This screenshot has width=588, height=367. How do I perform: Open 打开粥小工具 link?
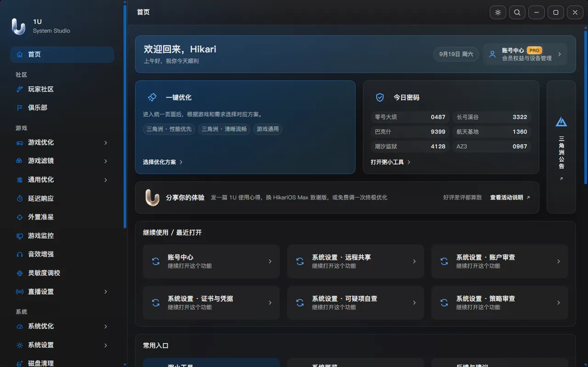390,162
